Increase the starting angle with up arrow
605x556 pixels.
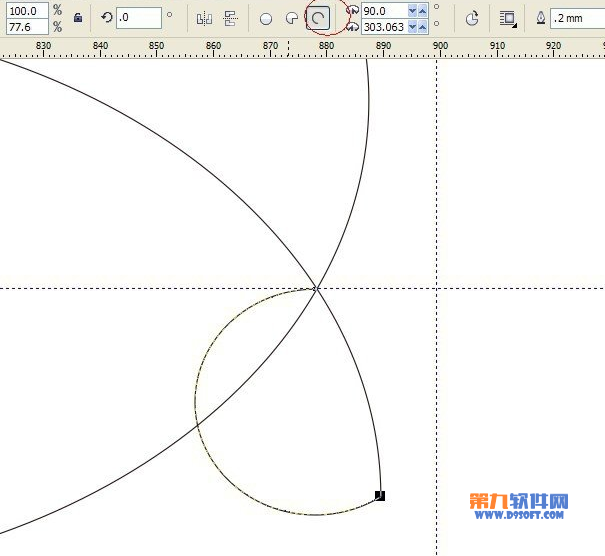pyautogui.click(x=422, y=11)
